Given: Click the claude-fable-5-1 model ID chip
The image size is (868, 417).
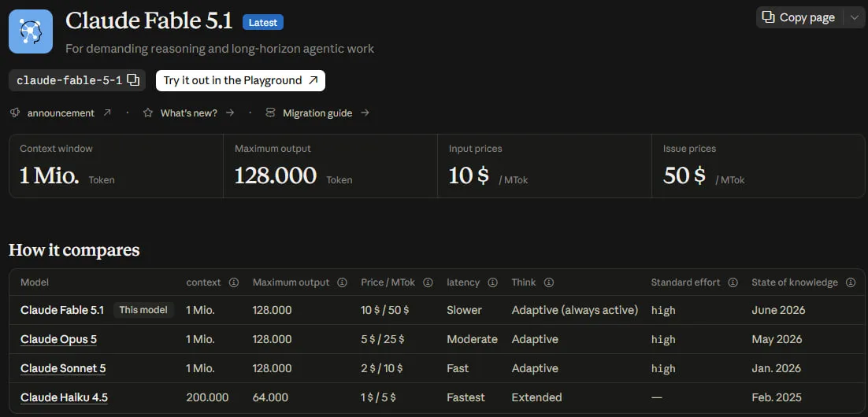Looking at the screenshot, I should [x=77, y=80].
